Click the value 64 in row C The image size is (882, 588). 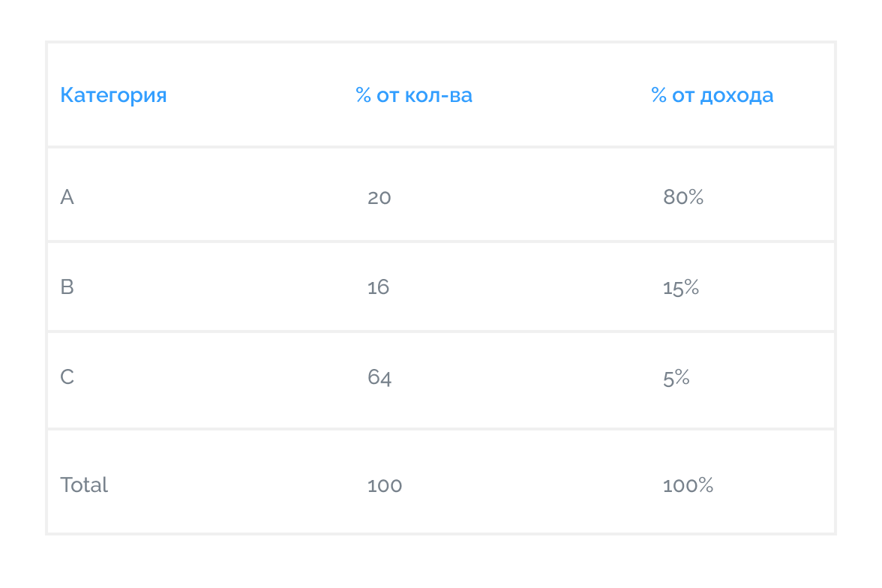click(379, 377)
